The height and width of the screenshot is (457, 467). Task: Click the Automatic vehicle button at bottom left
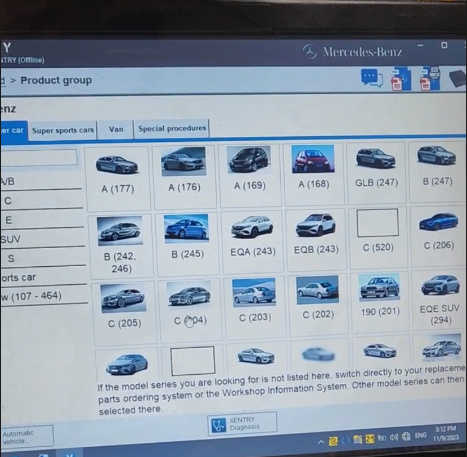click(x=27, y=436)
